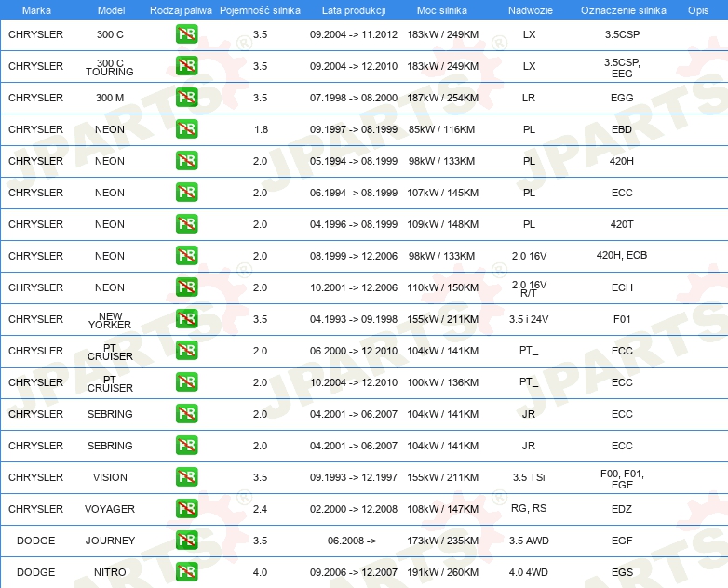Viewport: 728px width, 588px height.
Task: Click the Model column header
Action: [x=111, y=10]
